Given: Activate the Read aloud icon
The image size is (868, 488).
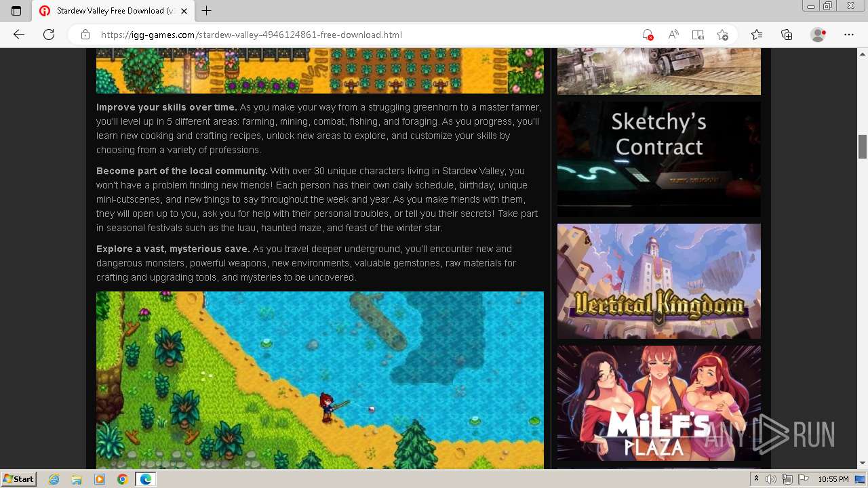Looking at the screenshot, I should (x=673, y=35).
